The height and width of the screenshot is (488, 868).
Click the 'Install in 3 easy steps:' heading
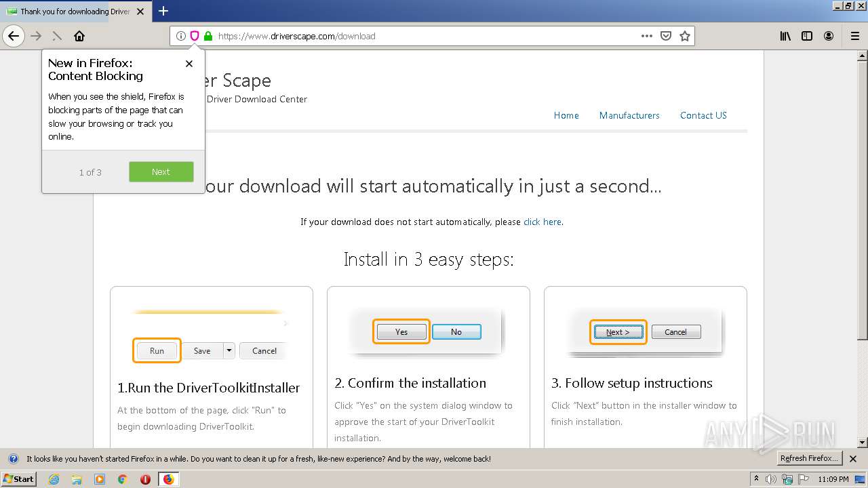coord(429,260)
